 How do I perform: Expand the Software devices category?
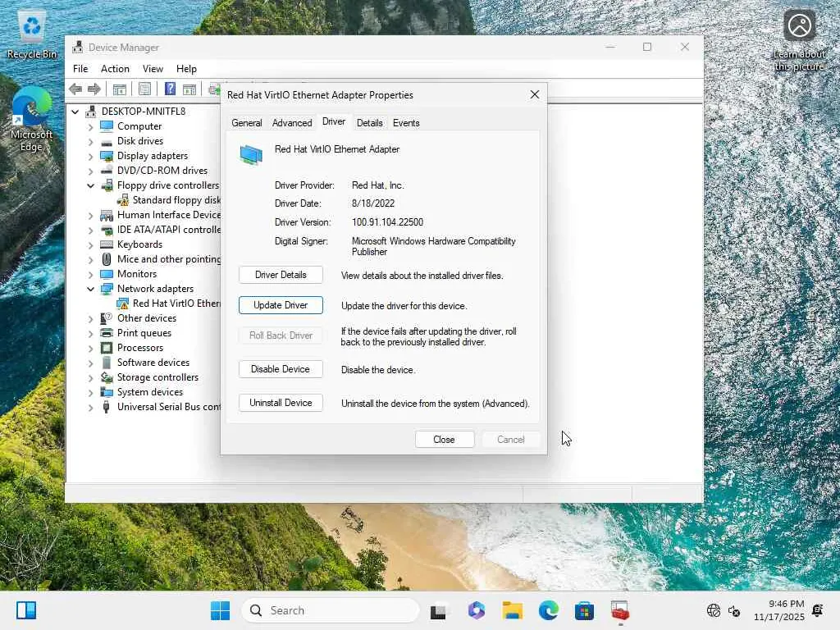[90, 363]
